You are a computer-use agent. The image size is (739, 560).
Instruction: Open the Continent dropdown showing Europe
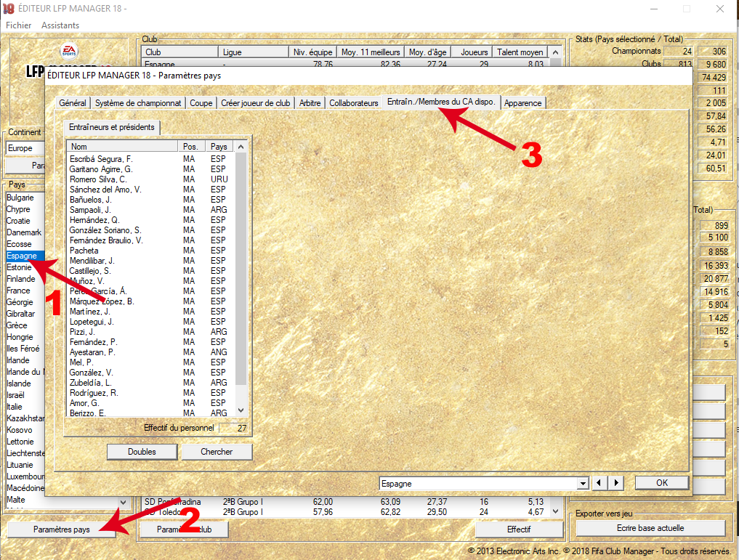click(25, 148)
